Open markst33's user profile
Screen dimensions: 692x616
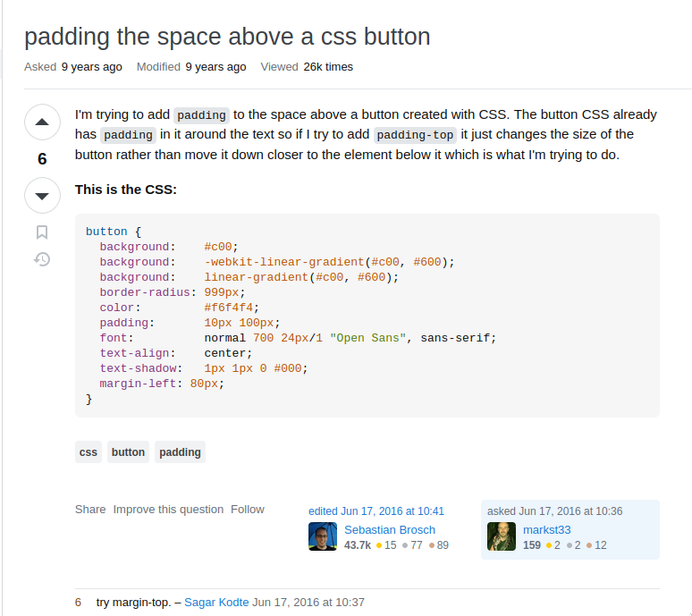[546, 530]
